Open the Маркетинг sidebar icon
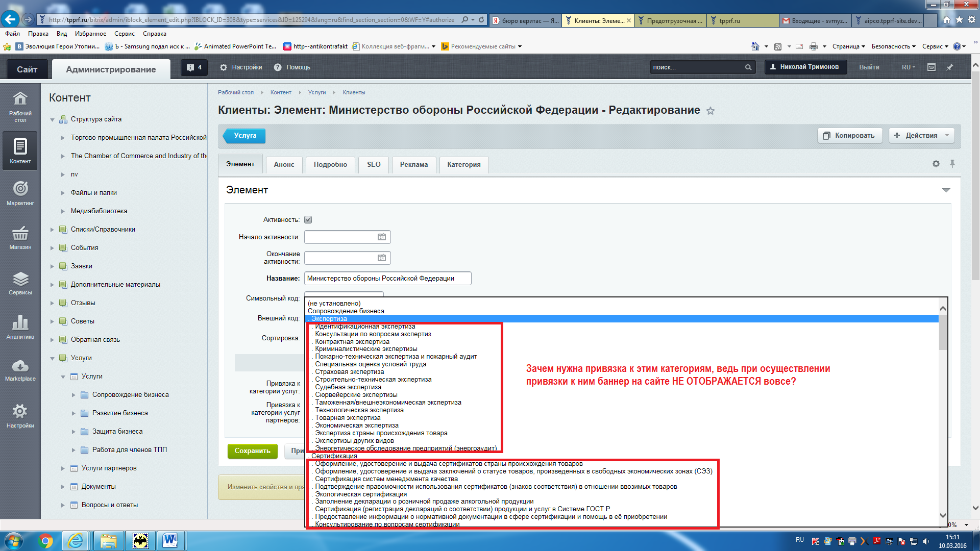 [20, 192]
